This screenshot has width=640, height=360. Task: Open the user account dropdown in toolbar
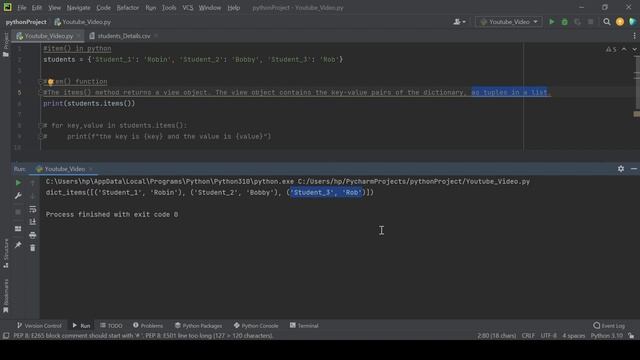click(460, 22)
